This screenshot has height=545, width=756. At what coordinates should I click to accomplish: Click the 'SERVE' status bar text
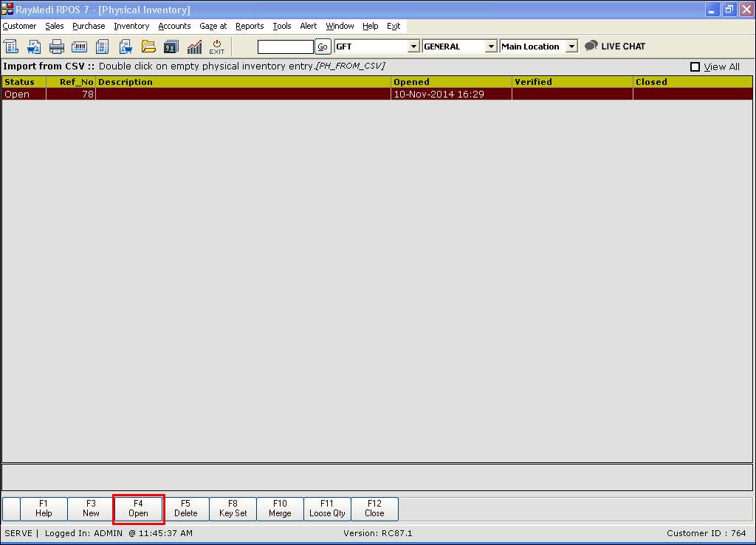[x=18, y=533]
